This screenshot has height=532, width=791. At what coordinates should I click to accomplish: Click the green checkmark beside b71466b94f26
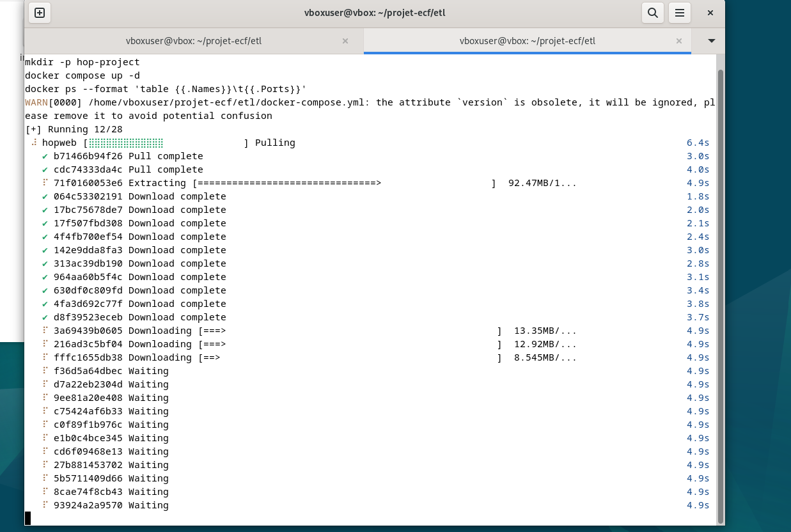45,156
